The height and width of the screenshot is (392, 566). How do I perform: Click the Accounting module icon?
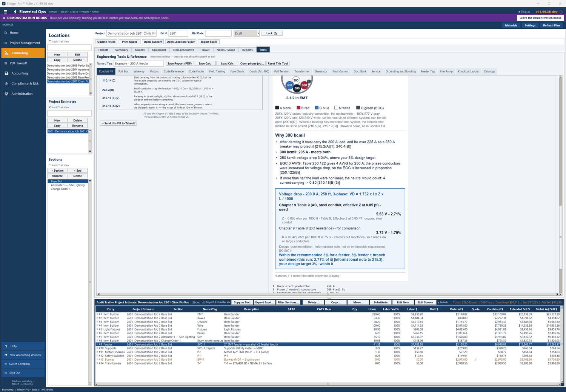[6, 74]
